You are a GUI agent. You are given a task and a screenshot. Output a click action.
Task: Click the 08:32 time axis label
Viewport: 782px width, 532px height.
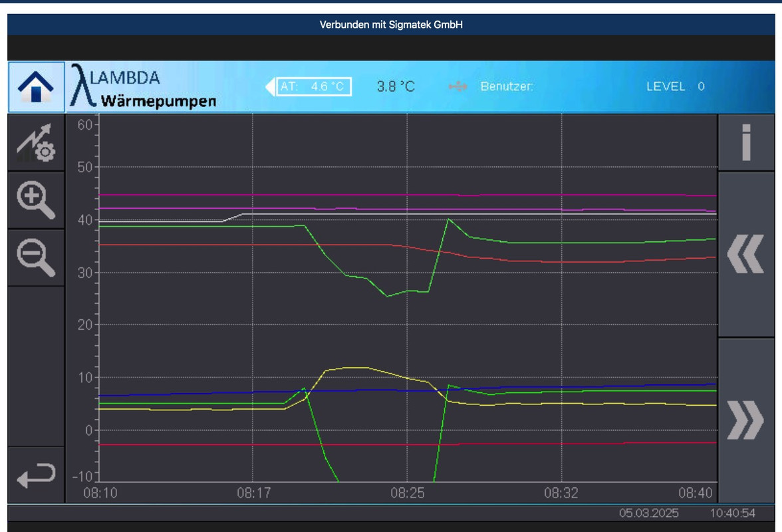pyautogui.click(x=561, y=493)
